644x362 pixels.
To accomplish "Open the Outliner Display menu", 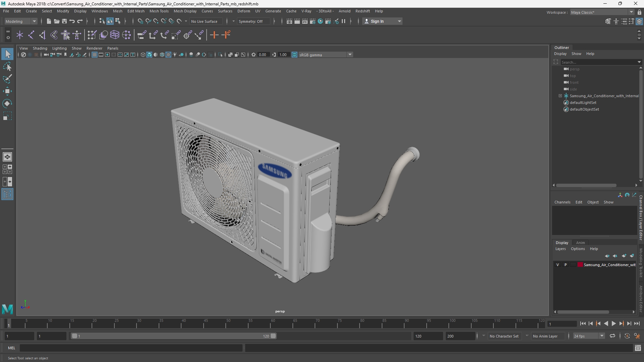I will click(560, 54).
